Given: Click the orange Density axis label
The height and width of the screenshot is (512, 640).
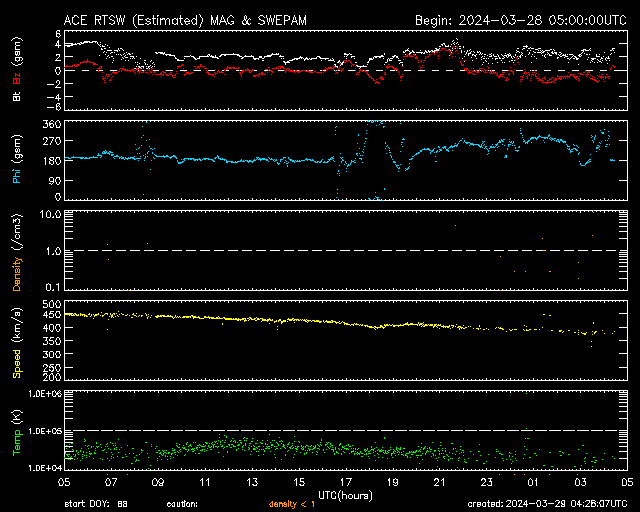Looking at the screenshot, I should 17,273.
